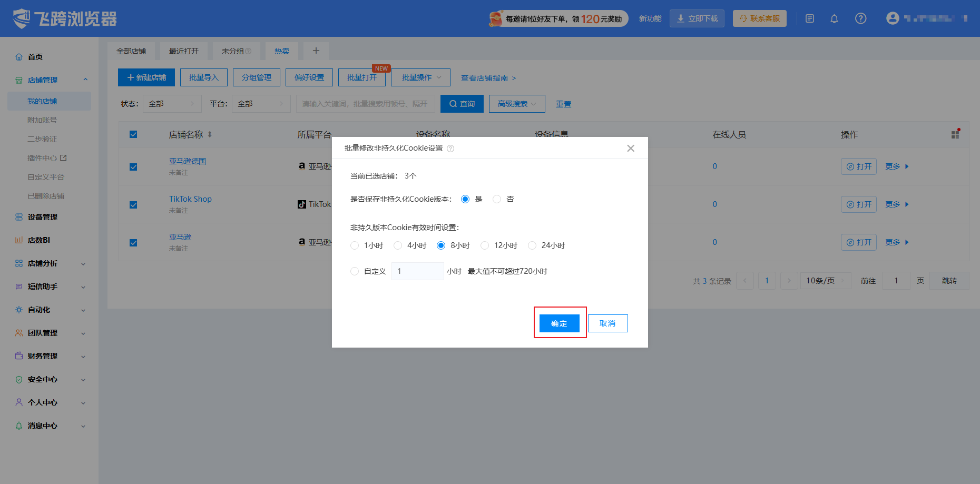Open 设备管理 in the sidebar
Viewport: 980px width, 484px height.
coord(42,217)
